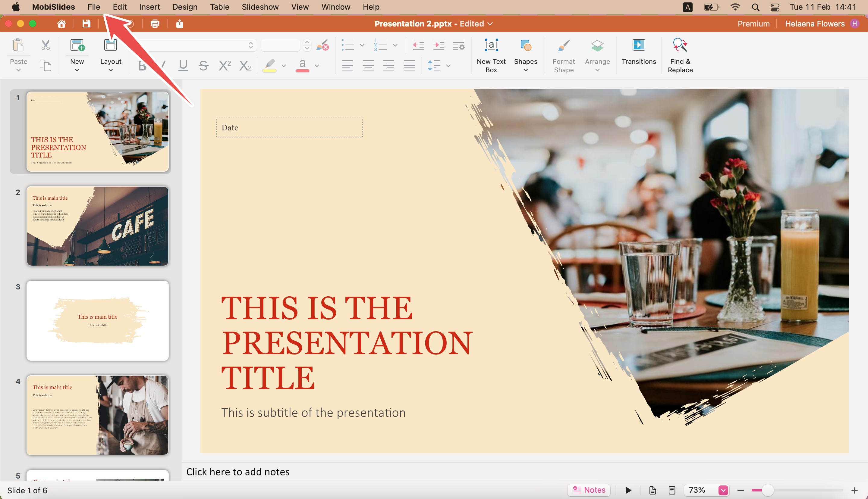Click the Home icon in title bar
Viewport: 868px width, 499px height.
point(61,24)
